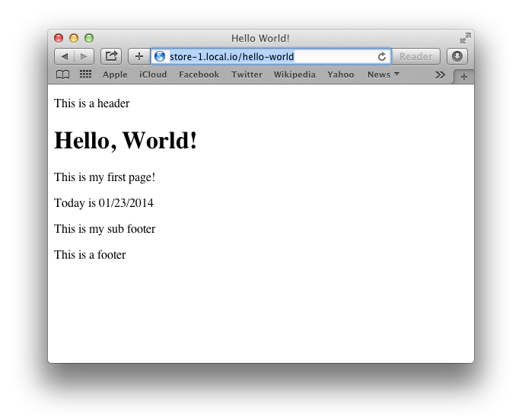Close the window with the red button
This screenshot has height=420, width=525.
tap(59, 38)
